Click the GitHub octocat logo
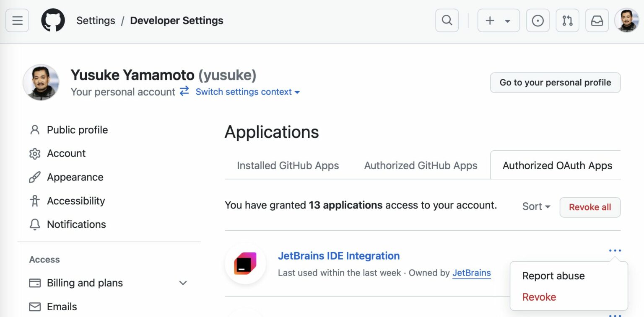The width and height of the screenshot is (644, 317). [53, 20]
